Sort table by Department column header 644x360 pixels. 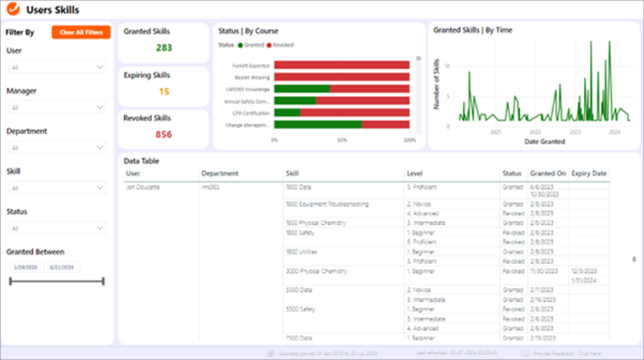click(x=220, y=173)
